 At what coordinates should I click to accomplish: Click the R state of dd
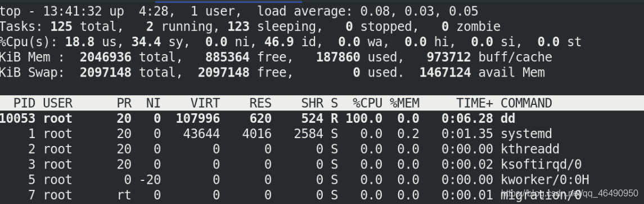point(334,118)
